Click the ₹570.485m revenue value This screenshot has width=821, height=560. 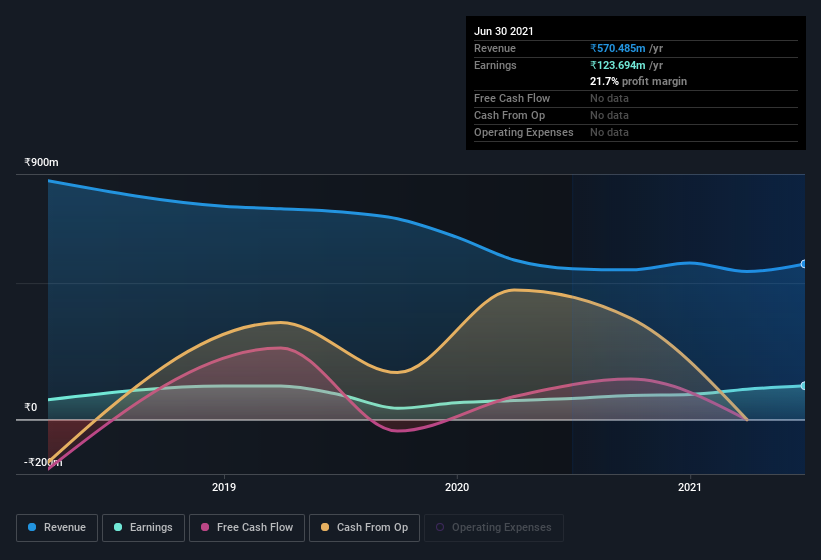tap(618, 48)
